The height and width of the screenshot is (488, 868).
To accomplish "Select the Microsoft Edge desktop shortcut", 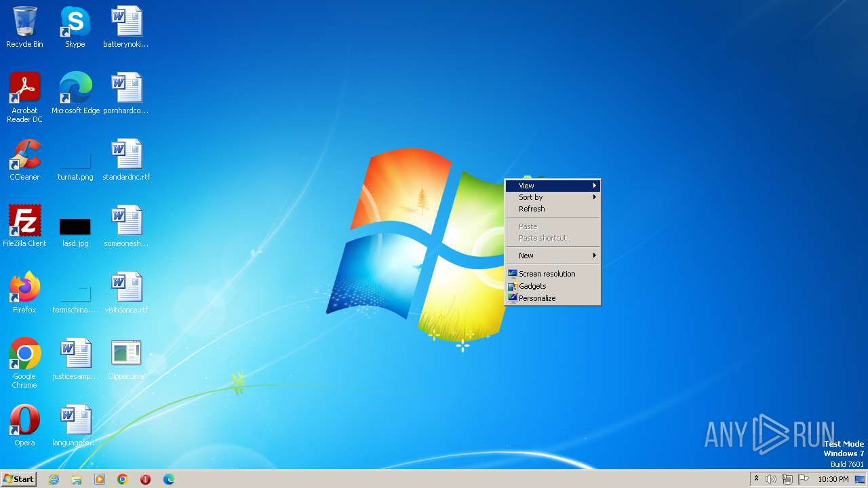I will tap(75, 93).
